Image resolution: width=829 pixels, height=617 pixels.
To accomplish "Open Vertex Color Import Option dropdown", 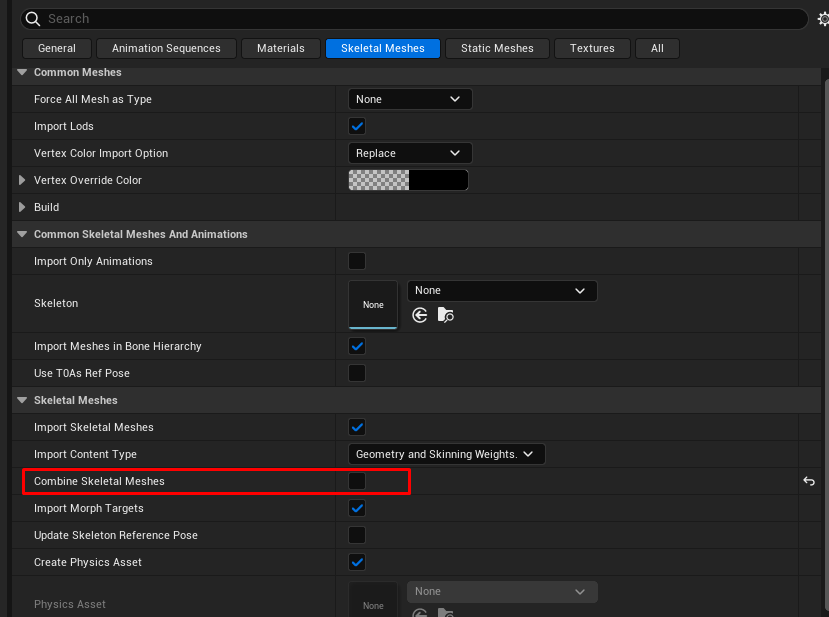I will 409,153.
